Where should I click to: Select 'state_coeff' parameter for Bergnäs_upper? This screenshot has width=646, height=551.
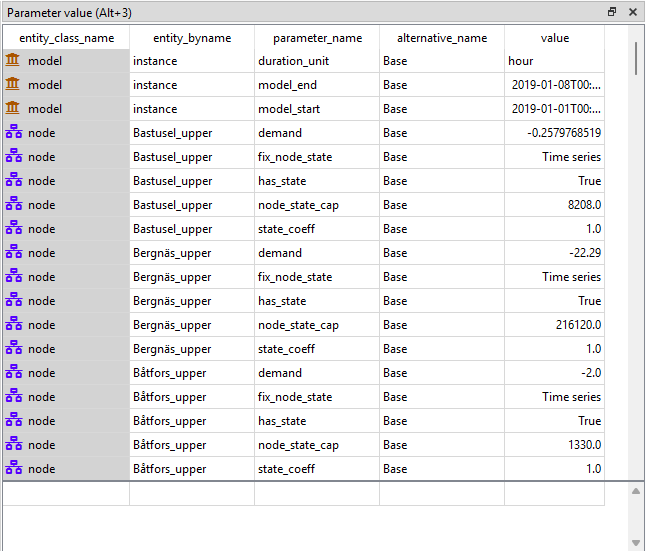pos(317,348)
